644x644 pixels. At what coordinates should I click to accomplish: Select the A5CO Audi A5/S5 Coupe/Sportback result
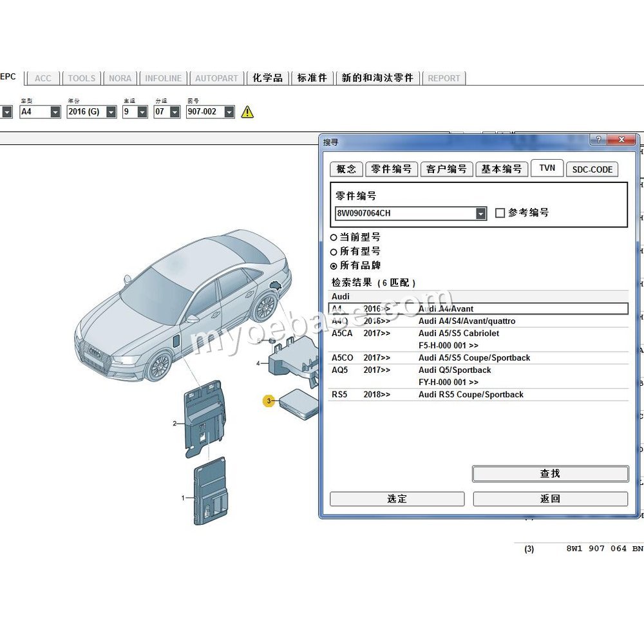(478, 357)
